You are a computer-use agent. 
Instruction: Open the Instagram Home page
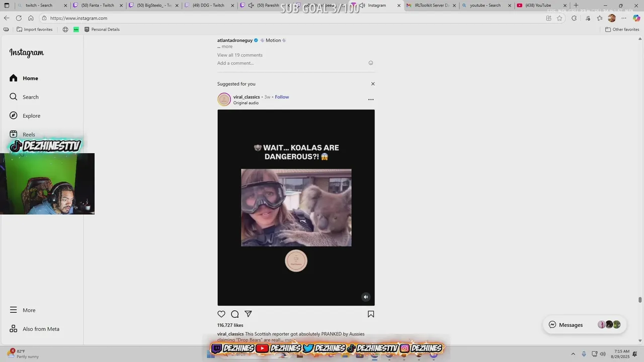pos(24,78)
